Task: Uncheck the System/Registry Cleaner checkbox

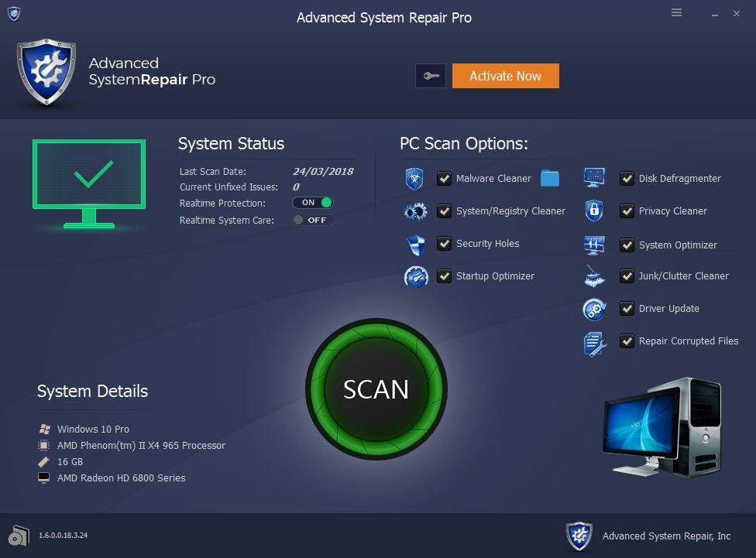Action: (x=444, y=211)
